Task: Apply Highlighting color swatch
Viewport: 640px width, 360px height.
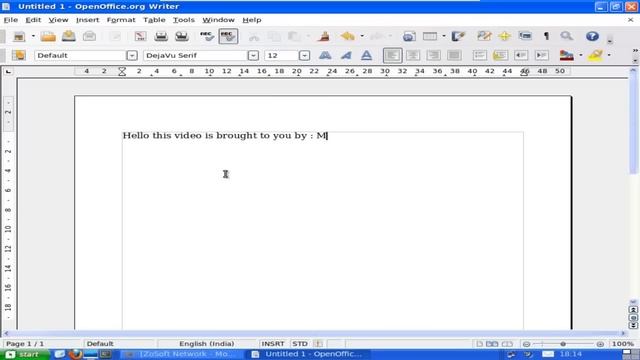Action: (596, 56)
